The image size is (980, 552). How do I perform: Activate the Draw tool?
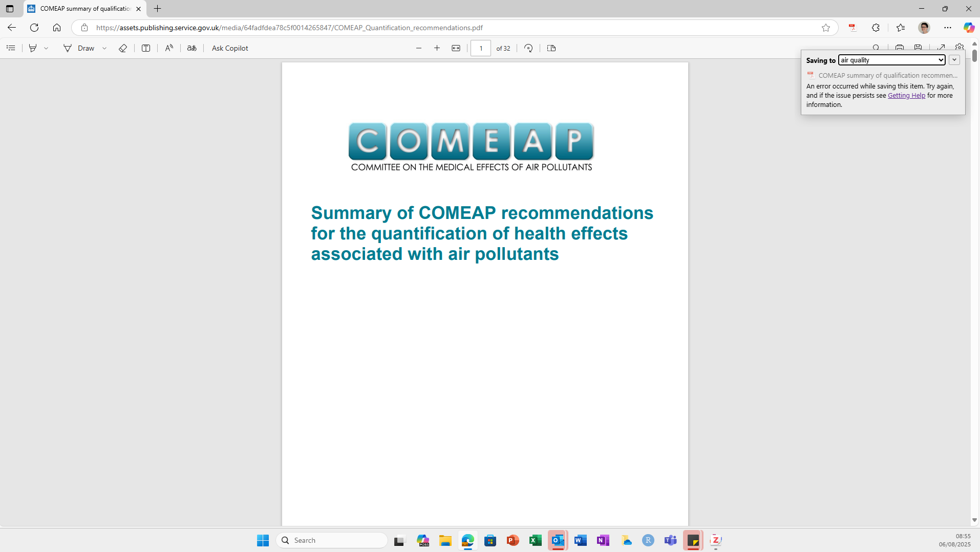pos(79,48)
